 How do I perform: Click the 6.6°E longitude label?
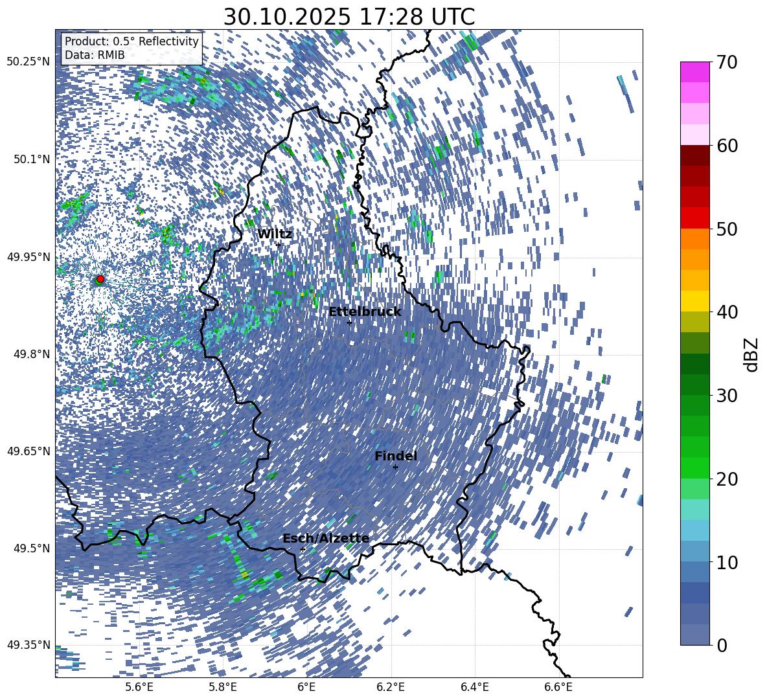pyautogui.click(x=558, y=687)
